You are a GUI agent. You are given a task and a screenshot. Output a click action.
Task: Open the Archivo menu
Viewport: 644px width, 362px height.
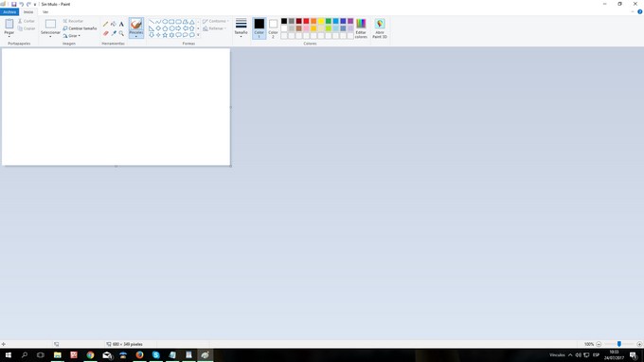pos(9,12)
